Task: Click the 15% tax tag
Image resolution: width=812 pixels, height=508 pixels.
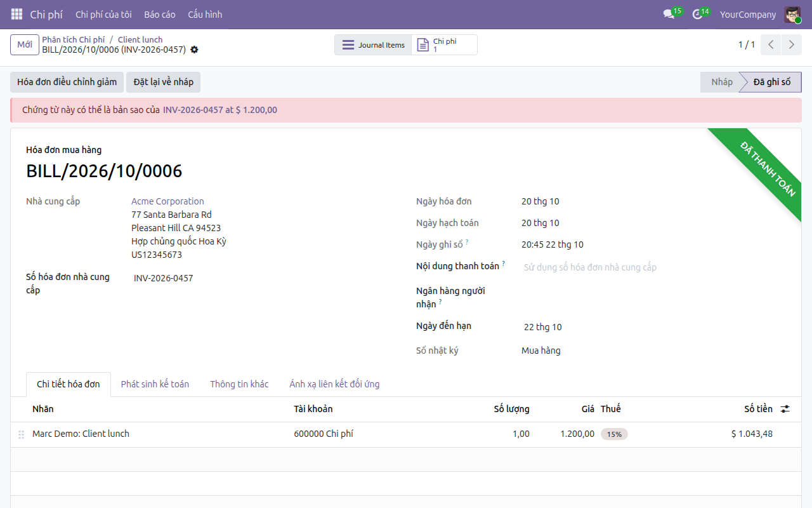Action: 614,434
